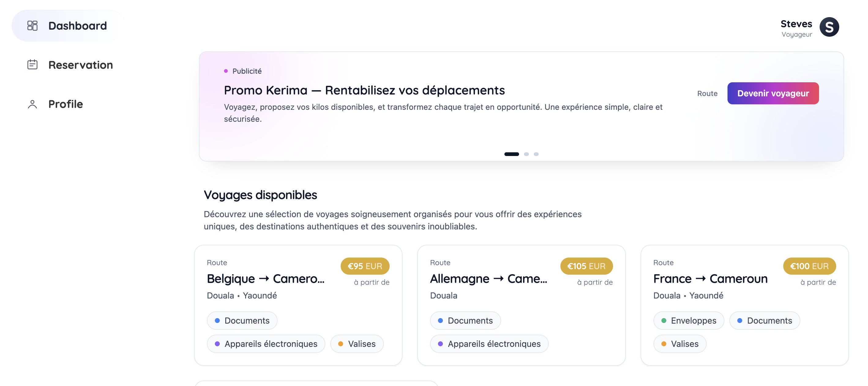Open the Steves avatar circle
This screenshot has width=868, height=386.
(829, 27)
